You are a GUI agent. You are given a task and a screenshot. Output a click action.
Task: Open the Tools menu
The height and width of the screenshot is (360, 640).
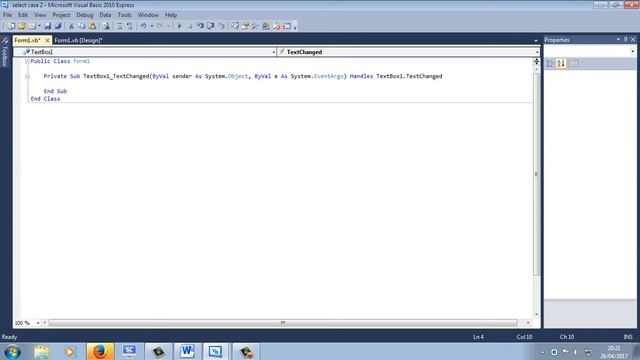(124, 15)
